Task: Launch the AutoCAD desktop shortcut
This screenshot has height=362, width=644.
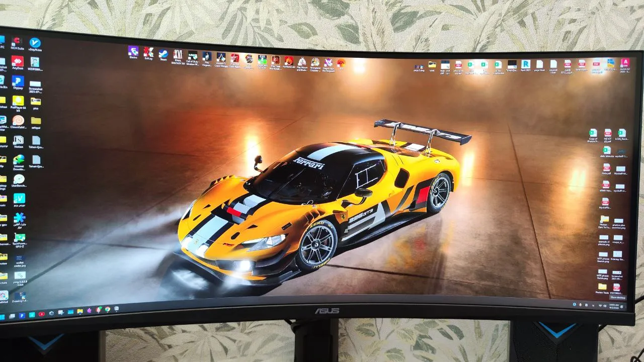Action: (x=625, y=63)
